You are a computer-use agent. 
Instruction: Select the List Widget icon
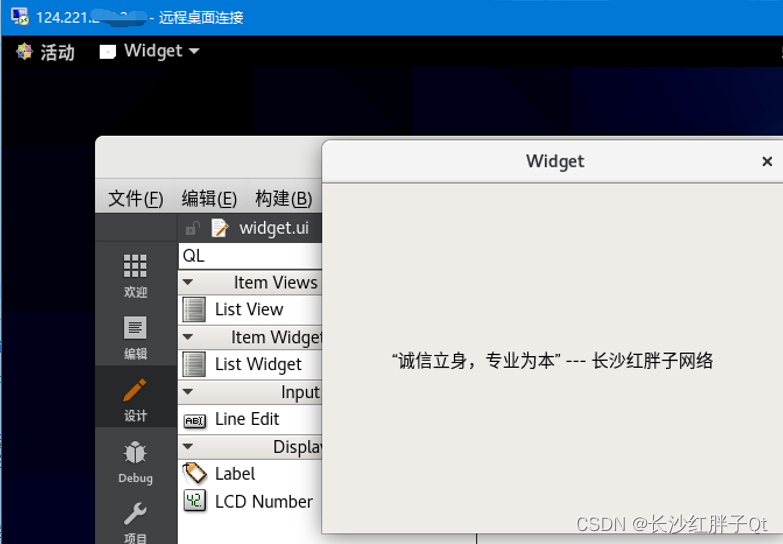click(x=194, y=364)
